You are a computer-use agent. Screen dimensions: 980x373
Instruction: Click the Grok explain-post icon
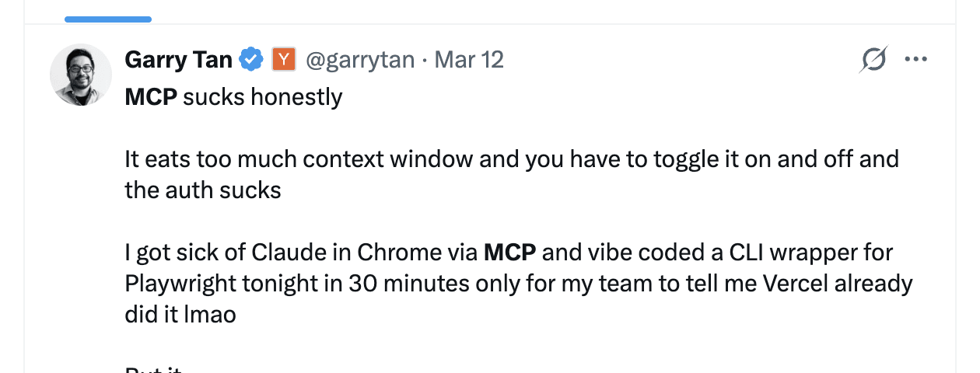[x=874, y=60]
